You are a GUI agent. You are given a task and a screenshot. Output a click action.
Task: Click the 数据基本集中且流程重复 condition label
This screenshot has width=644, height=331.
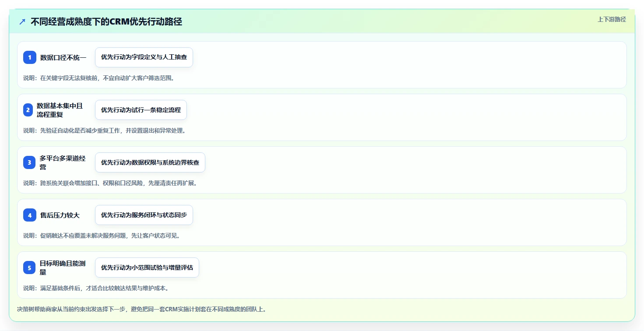pos(60,110)
